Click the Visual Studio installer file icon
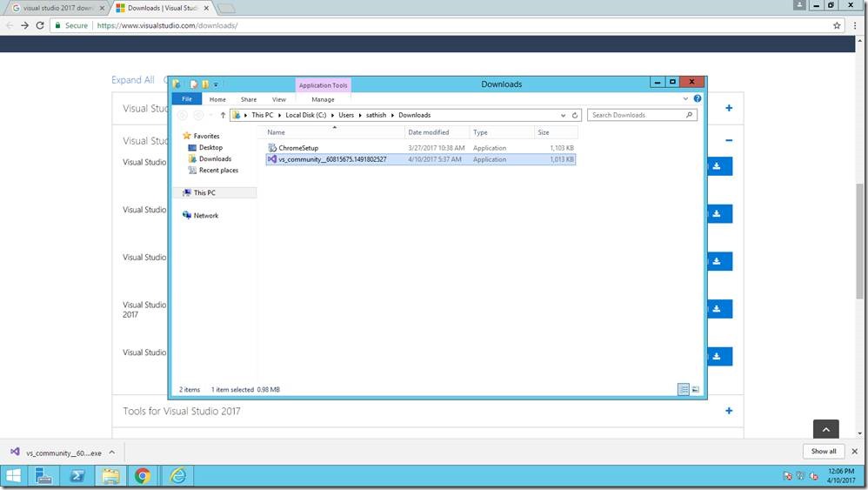The image size is (868, 490). [x=272, y=159]
